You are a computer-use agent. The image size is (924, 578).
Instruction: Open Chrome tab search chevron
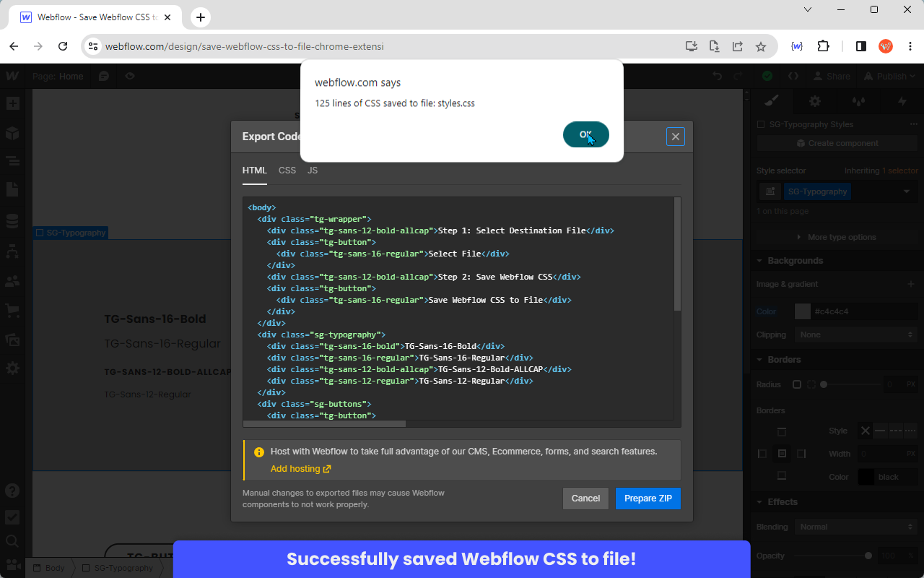807,9
